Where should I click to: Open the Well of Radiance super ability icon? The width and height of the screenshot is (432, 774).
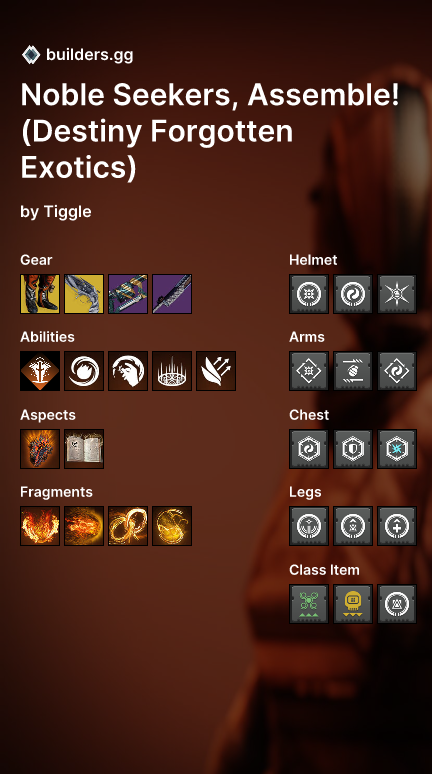click(x=40, y=371)
